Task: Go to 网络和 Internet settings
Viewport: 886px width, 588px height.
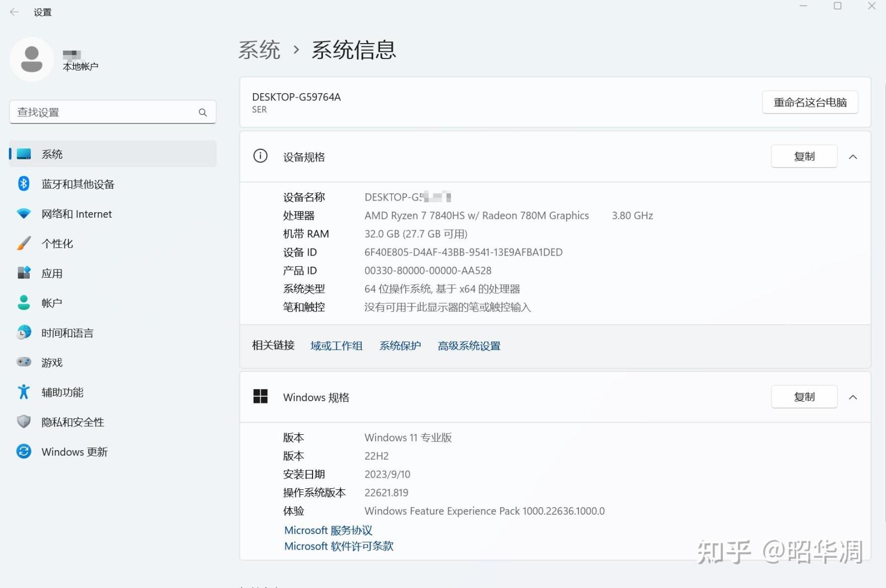Action: [x=112, y=214]
